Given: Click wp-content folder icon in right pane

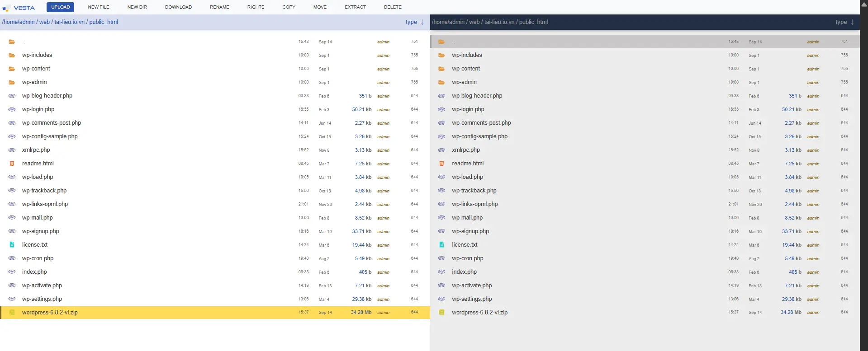Looking at the screenshot, I should (x=441, y=69).
